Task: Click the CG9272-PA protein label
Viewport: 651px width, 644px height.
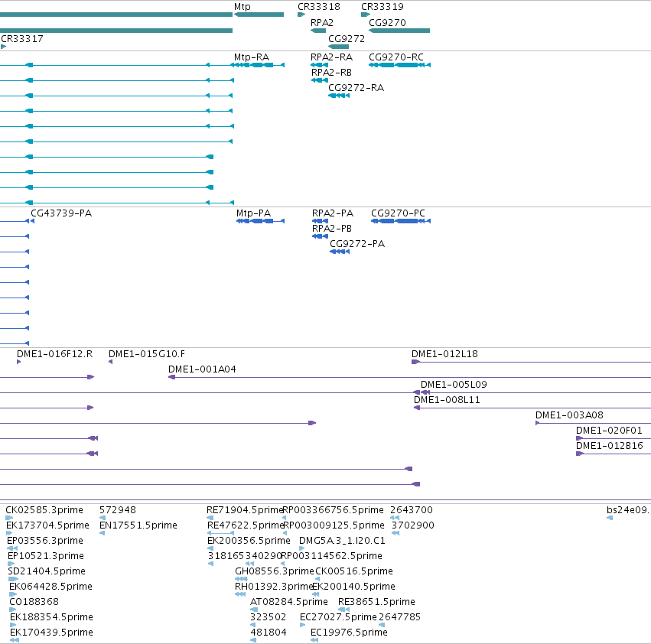Action: click(357, 244)
